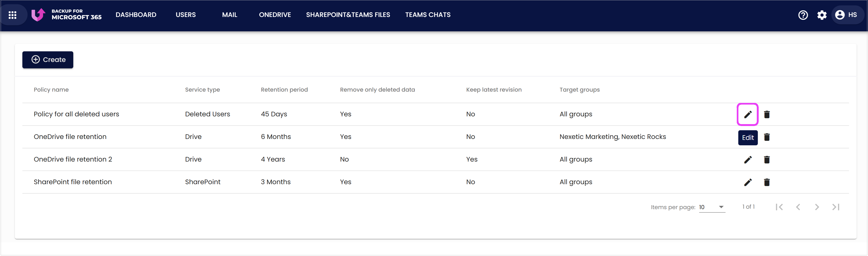Viewport: 868px width, 256px height.
Task: Click the Backup for Microsoft 365 logo
Action: pyautogui.click(x=66, y=15)
